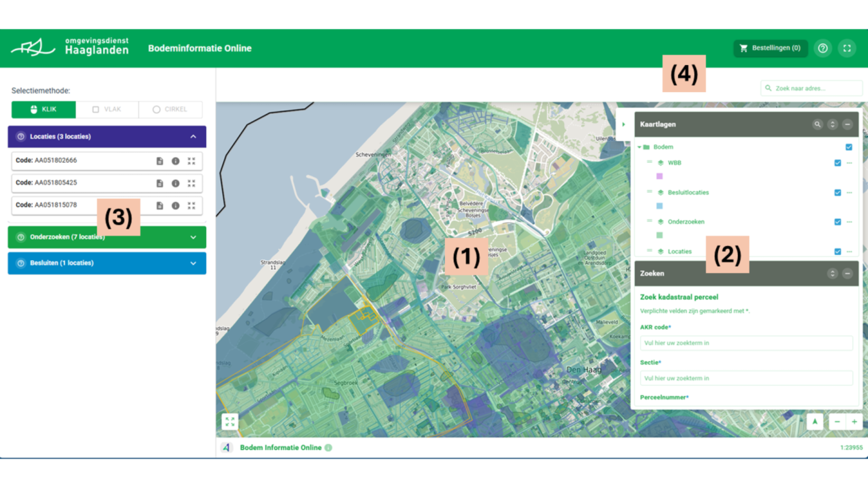Minimize the Zoeken panel
This screenshot has height=488, width=868.
coord(847,274)
